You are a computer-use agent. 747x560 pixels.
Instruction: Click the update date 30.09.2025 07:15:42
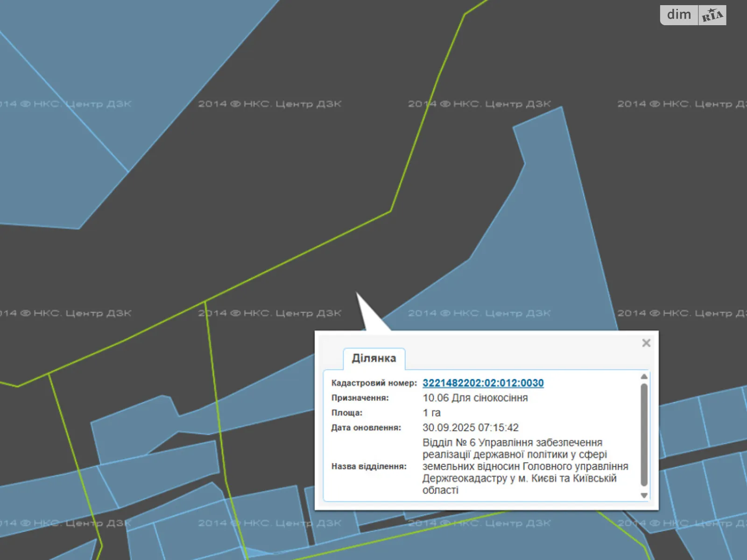click(x=470, y=428)
